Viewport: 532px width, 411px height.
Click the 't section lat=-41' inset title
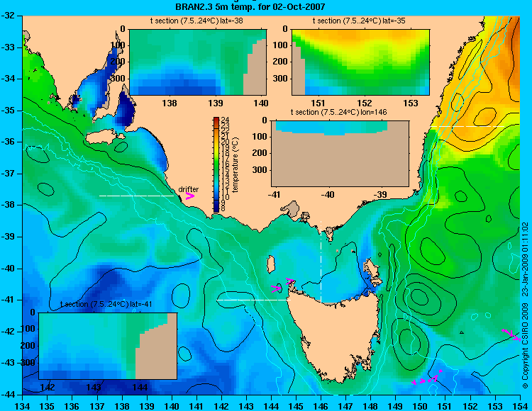pos(106,304)
